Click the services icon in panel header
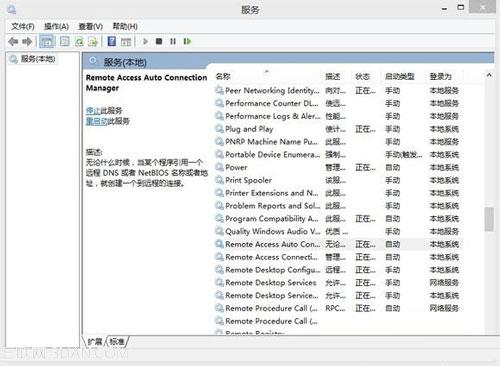The height and width of the screenshot is (366, 500). (93, 61)
